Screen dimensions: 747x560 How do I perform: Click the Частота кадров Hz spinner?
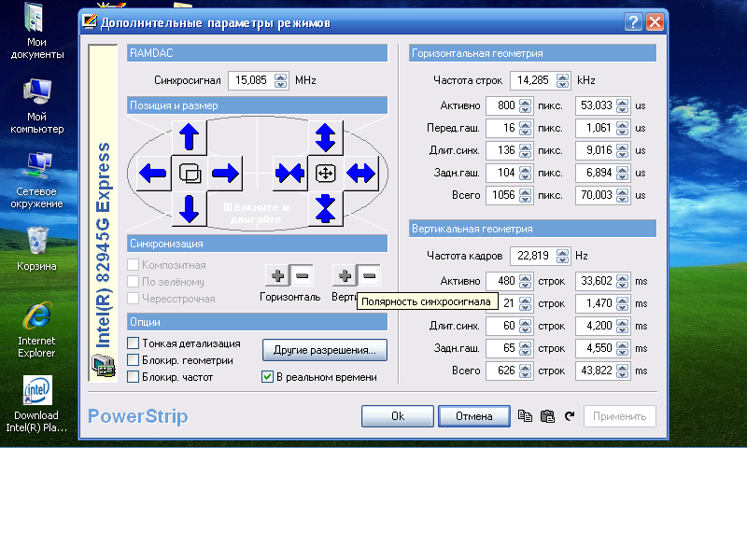[x=563, y=256]
